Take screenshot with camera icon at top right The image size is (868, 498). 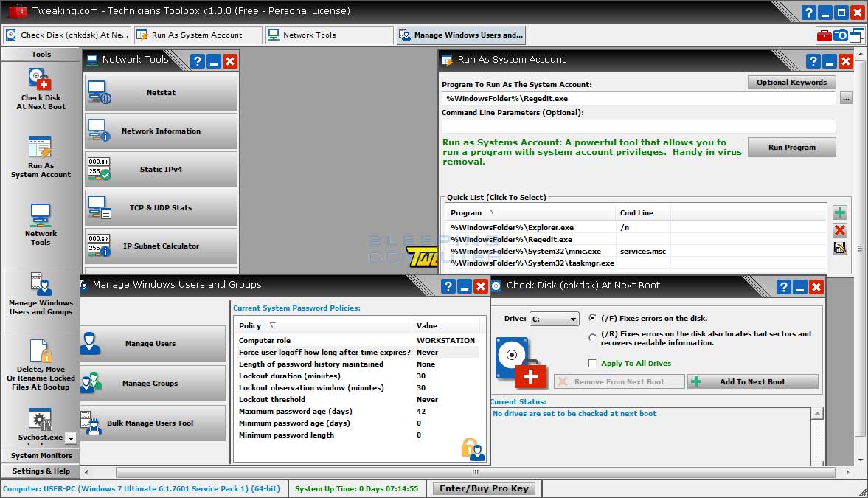pyautogui.click(x=840, y=35)
